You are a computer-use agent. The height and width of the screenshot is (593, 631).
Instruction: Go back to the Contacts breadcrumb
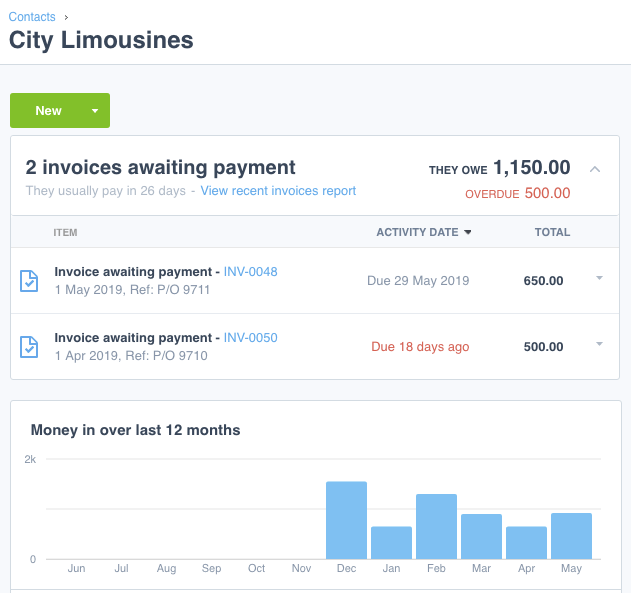[32, 17]
